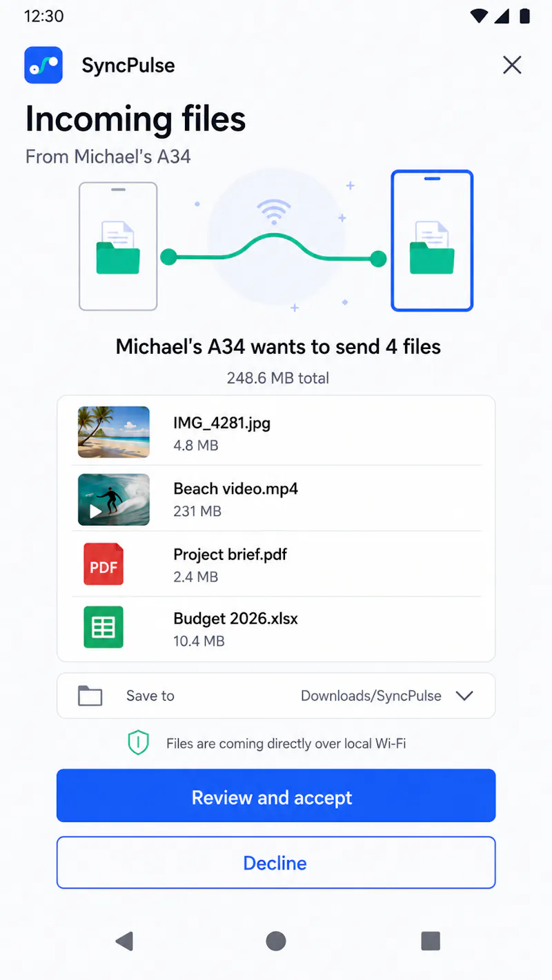Tap the Review and accept button
This screenshot has width=552, height=980.
pyautogui.click(x=276, y=796)
